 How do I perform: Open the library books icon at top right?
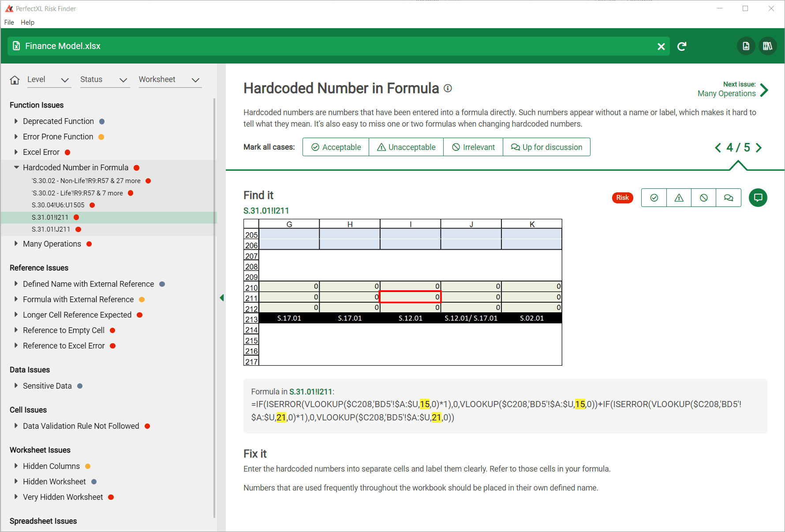pos(767,46)
